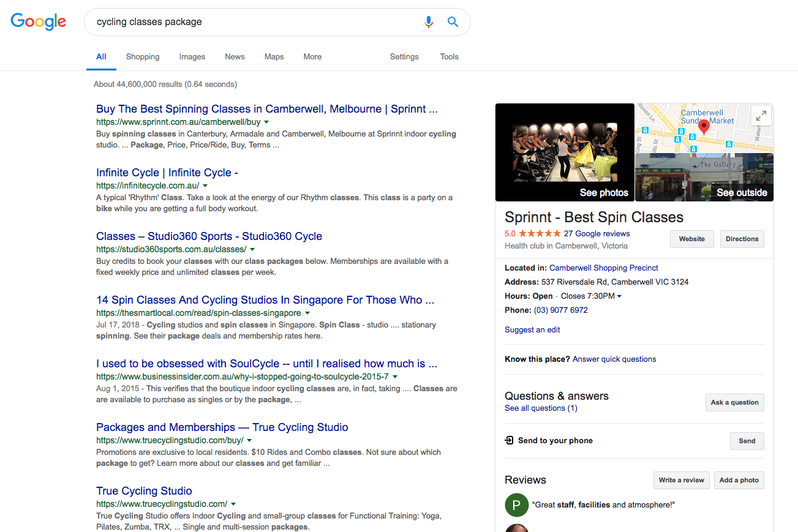Screen dimensions: 798x532
Task: Open dropdown arrow next to sprinnt.com.au URL
Action: [266, 122]
